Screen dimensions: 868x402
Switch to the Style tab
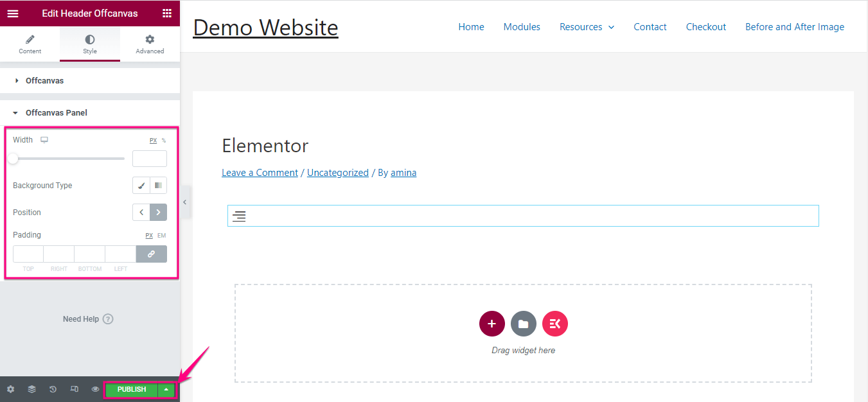point(90,44)
